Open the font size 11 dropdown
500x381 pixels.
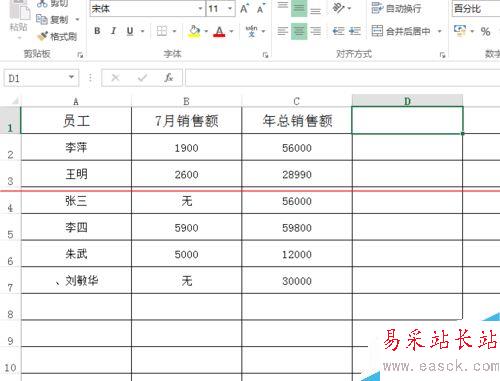point(230,8)
